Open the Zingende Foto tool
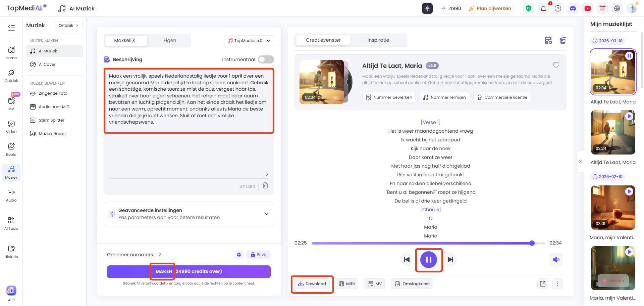This screenshot has height=306, width=644. click(x=53, y=93)
